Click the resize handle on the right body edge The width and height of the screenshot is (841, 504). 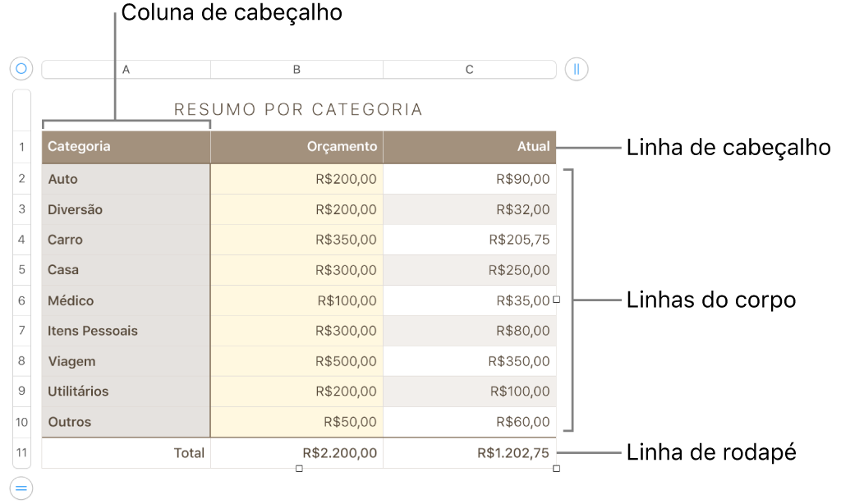tap(556, 300)
